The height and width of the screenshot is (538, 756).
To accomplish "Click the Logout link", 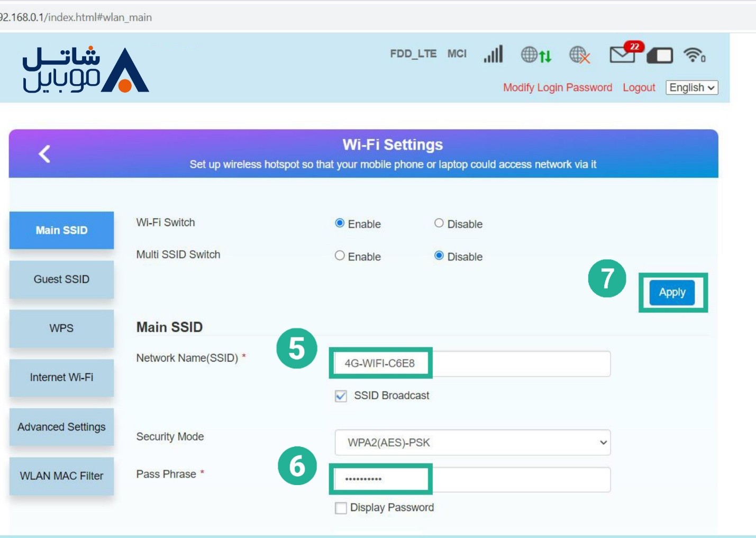I will [639, 87].
